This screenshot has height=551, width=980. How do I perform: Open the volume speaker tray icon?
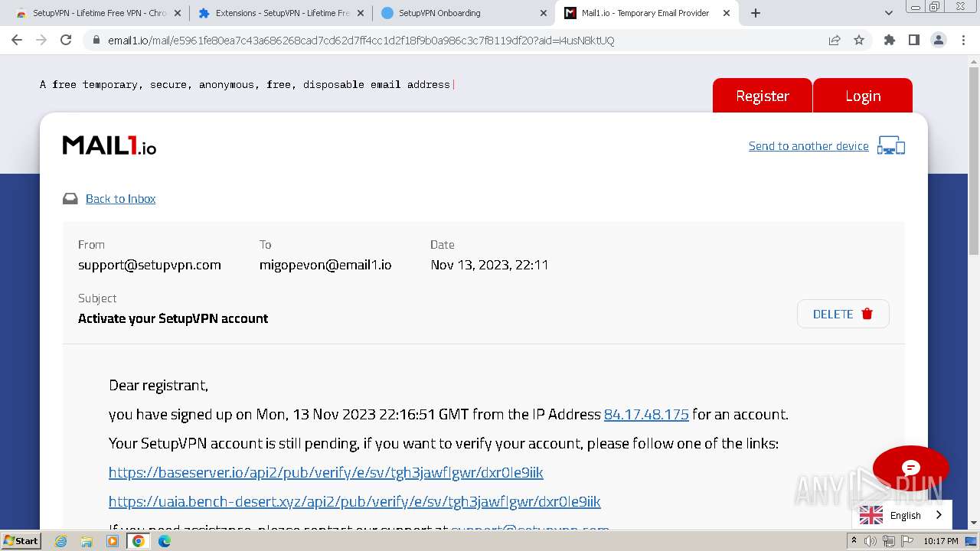coord(871,541)
